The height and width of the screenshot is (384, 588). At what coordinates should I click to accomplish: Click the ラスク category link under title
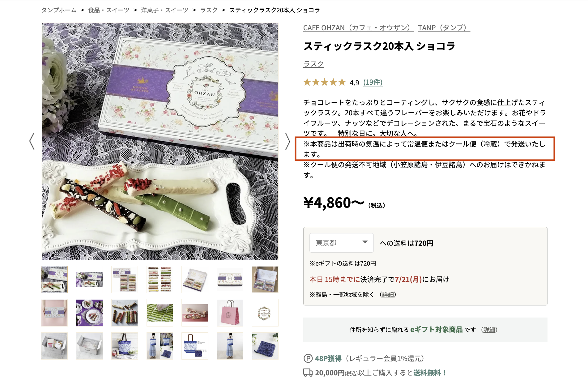313,64
